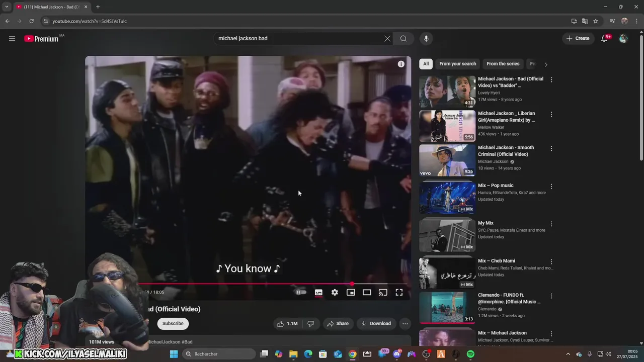Open File Explorer from taskbar

[293, 354]
